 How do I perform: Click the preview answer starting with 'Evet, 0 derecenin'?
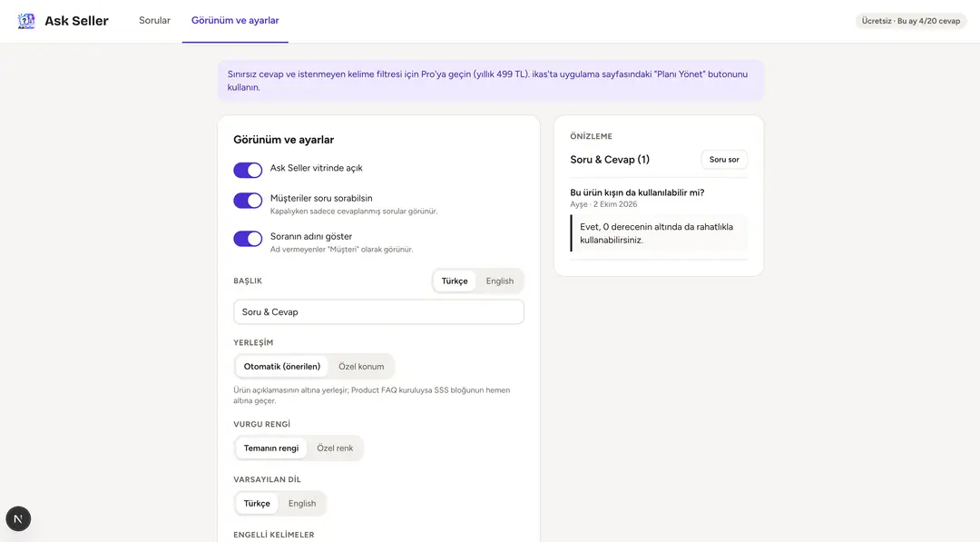(x=659, y=233)
